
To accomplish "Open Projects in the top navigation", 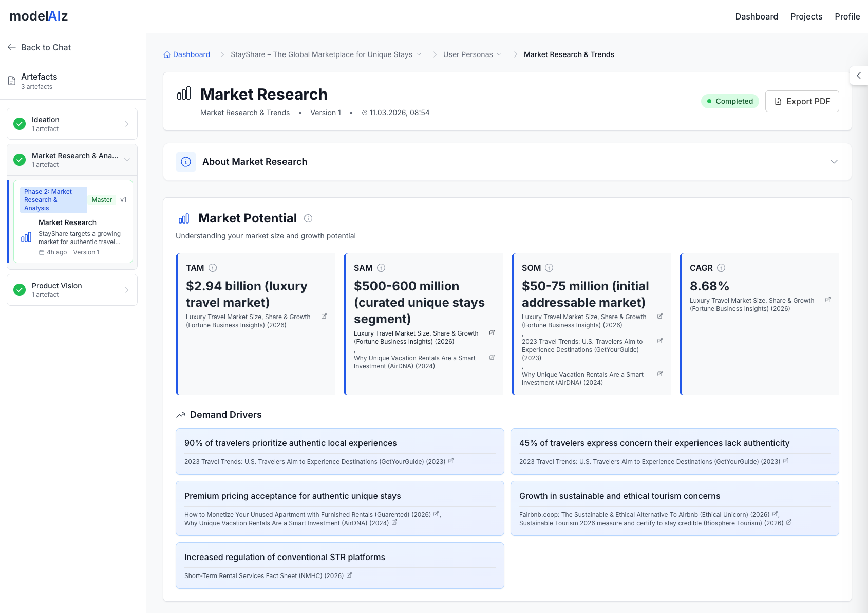I will click(x=806, y=16).
